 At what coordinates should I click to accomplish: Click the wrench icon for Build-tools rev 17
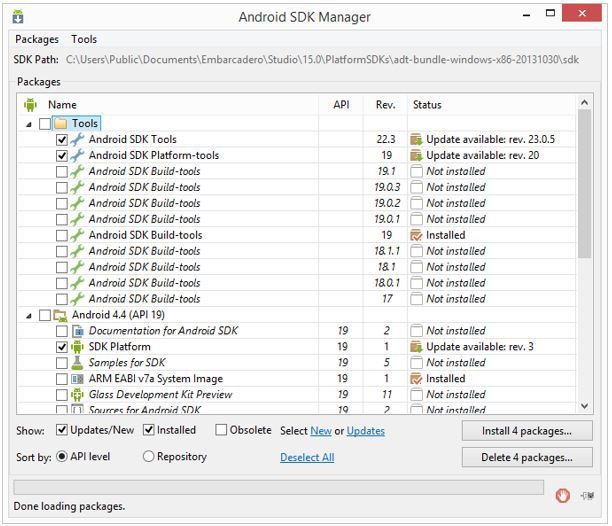(x=77, y=299)
